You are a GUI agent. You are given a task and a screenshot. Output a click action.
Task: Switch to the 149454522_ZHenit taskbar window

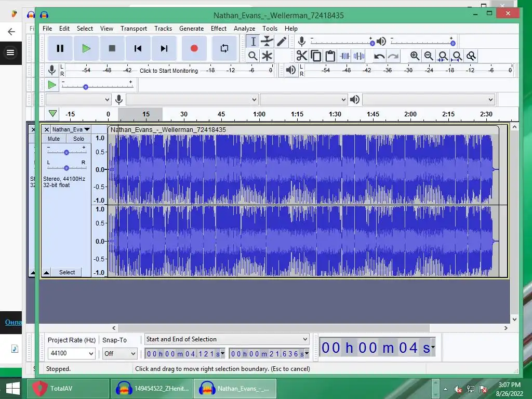[152, 389]
